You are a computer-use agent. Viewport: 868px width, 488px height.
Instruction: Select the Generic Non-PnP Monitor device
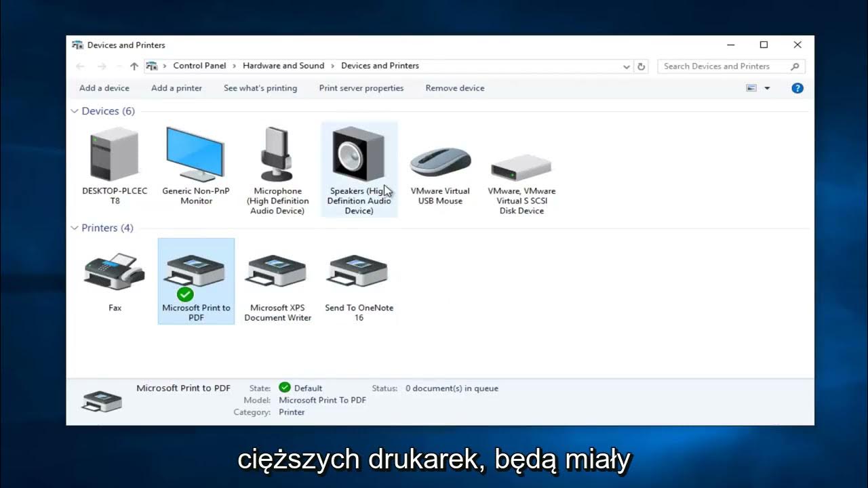[196, 166]
